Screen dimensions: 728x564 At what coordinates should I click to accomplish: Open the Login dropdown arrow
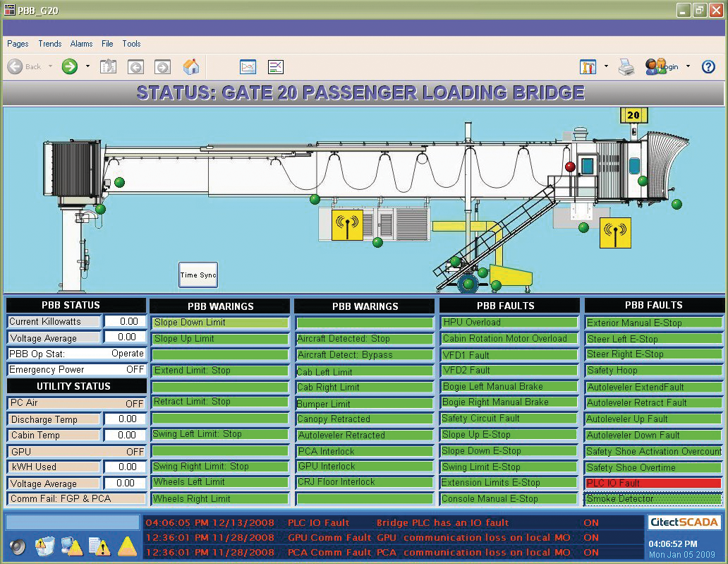coord(688,66)
